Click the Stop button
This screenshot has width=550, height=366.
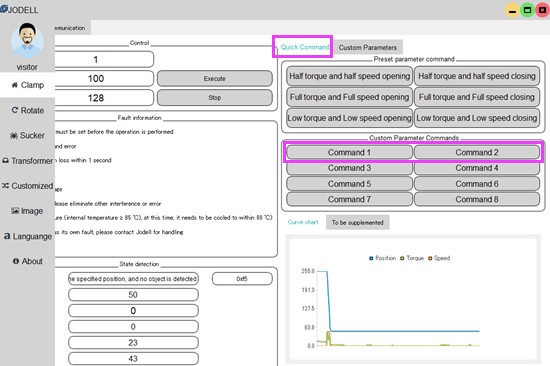(215, 98)
